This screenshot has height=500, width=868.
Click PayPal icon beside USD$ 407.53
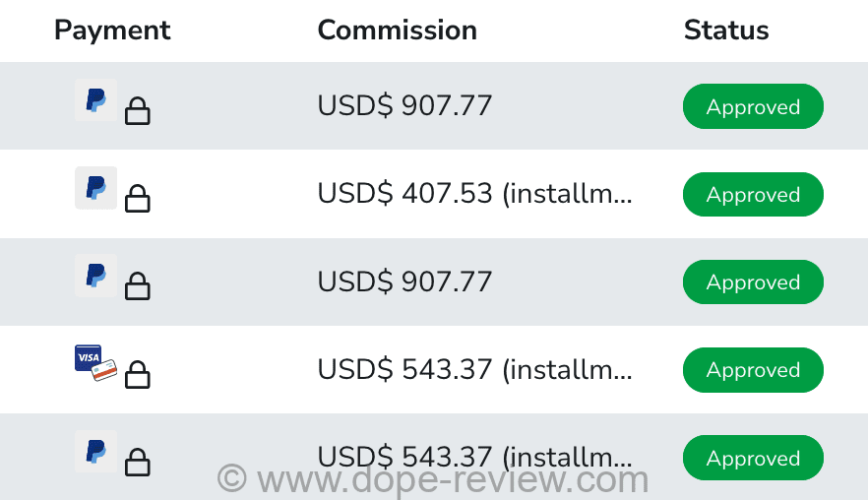[x=95, y=188]
